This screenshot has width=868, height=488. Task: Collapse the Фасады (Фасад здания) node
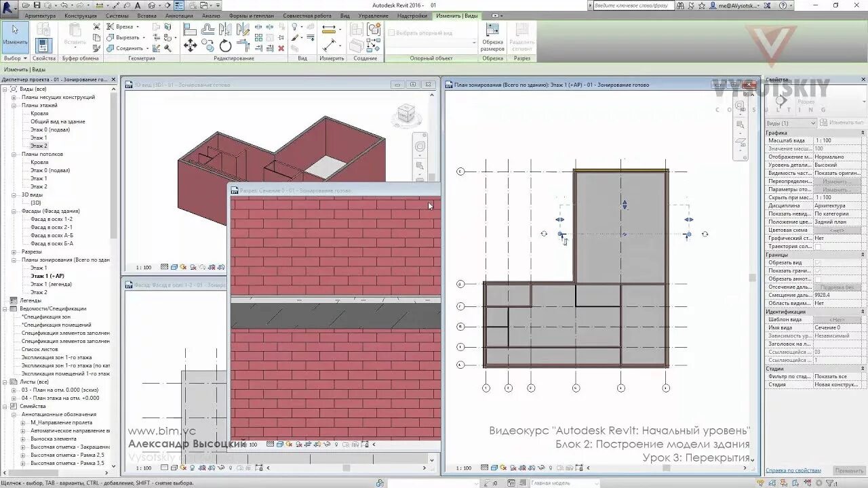pyautogui.click(x=14, y=211)
